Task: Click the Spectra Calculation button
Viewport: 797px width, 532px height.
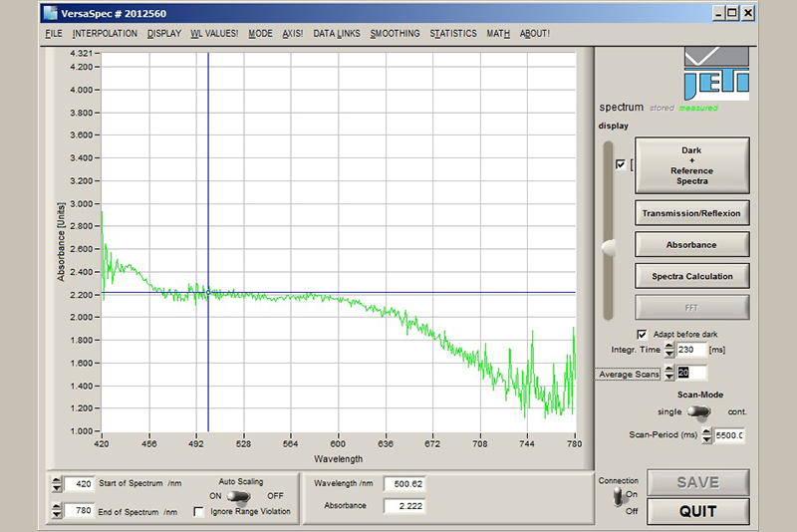Action: point(691,276)
